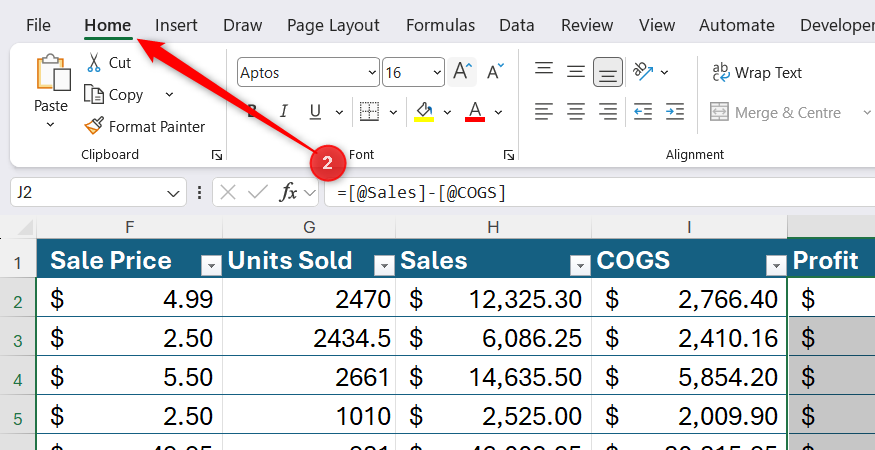Click the Select All corner triangle
Screen dimensions: 875x450
(26, 227)
